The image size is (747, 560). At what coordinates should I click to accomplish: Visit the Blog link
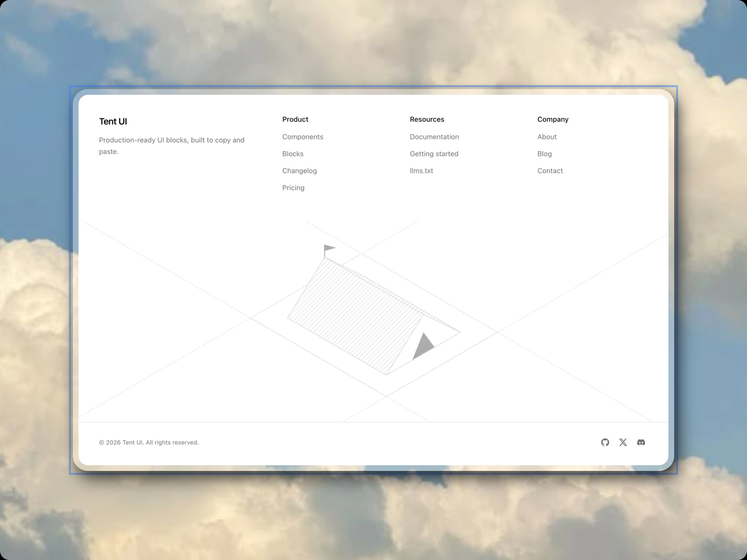[x=544, y=154]
